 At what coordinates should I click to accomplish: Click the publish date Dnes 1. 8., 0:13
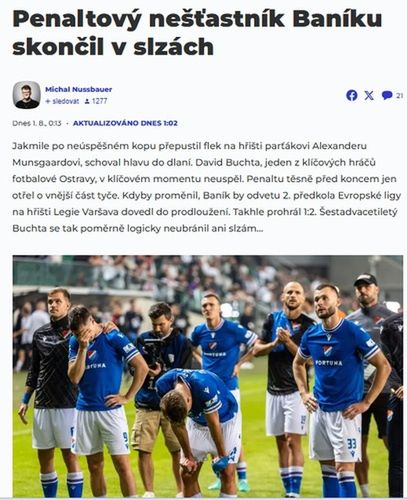pyautogui.click(x=37, y=123)
